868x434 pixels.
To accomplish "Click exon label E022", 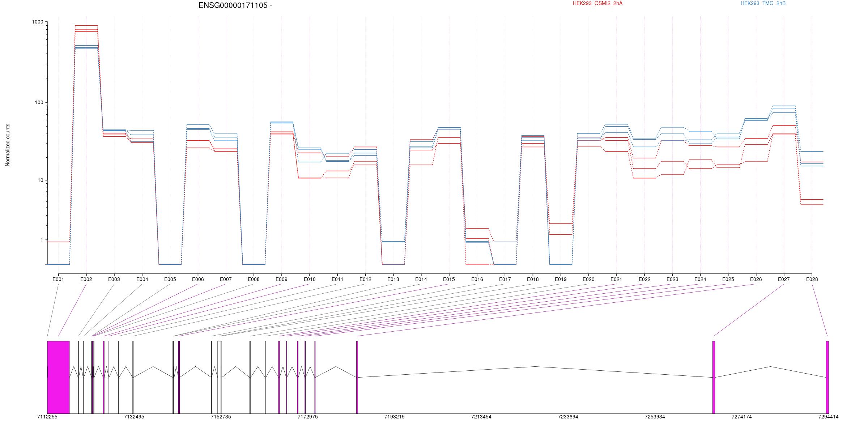I will tap(644, 279).
